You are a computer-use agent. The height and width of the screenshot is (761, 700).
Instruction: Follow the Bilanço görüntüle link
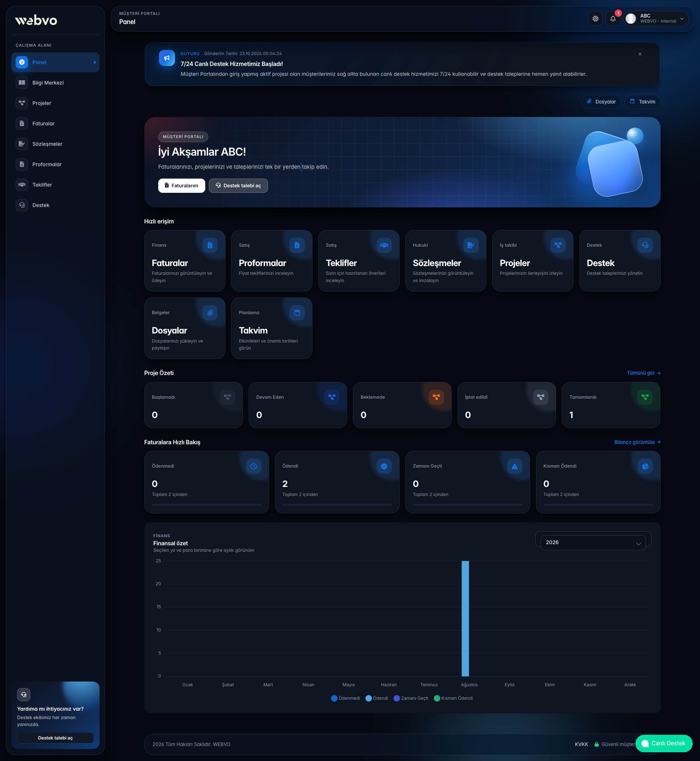tap(637, 442)
